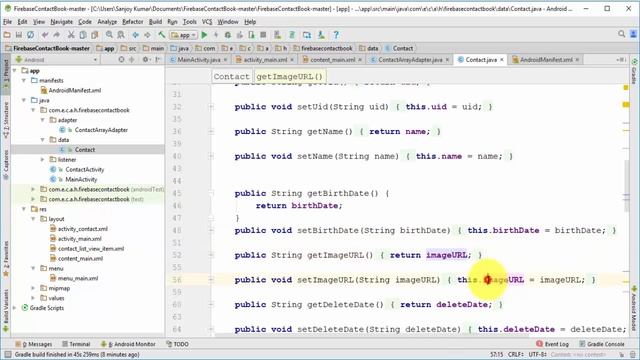
Task: Collapse the app module tree node
Action: (15, 71)
